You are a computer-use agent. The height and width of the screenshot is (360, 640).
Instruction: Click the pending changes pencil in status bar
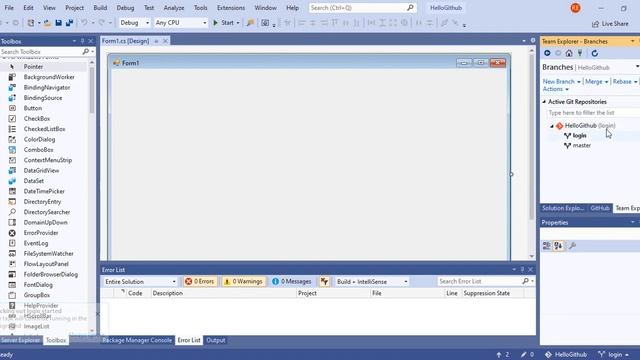click(524, 355)
